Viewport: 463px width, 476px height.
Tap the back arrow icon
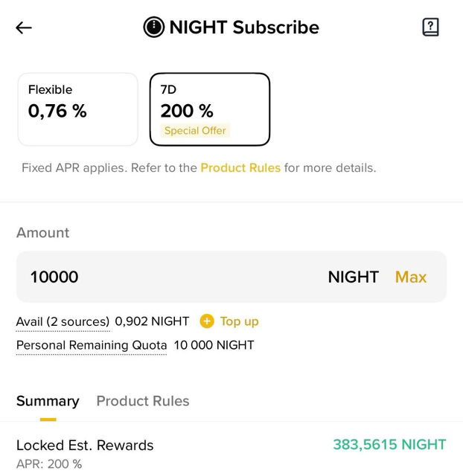[24, 28]
